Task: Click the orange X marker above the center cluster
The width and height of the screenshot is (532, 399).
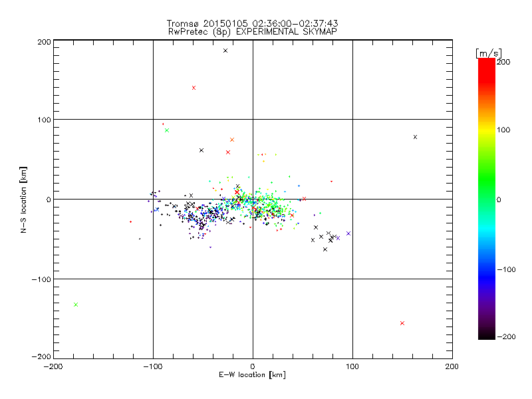Action: click(232, 140)
